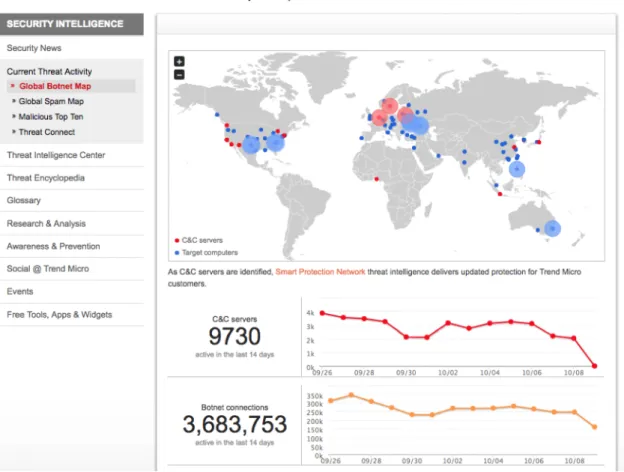Click the 350k label on Botnet chart axis
Screen dimensions: 624x472
coord(315,396)
